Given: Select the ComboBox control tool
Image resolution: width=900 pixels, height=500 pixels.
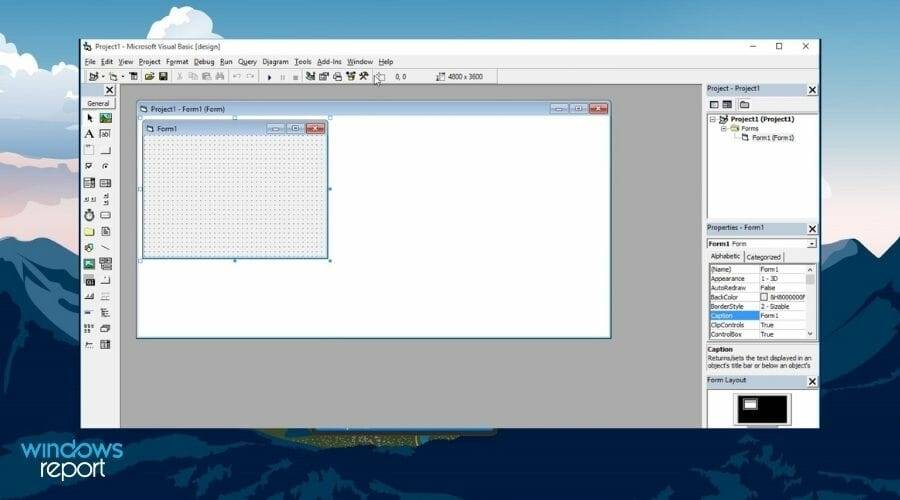Looking at the screenshot, I should click(90, 183).
